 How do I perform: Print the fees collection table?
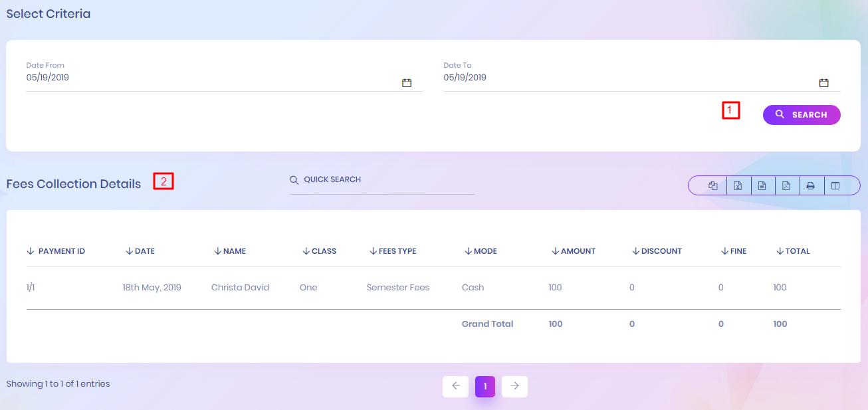(x=811, y=186)
